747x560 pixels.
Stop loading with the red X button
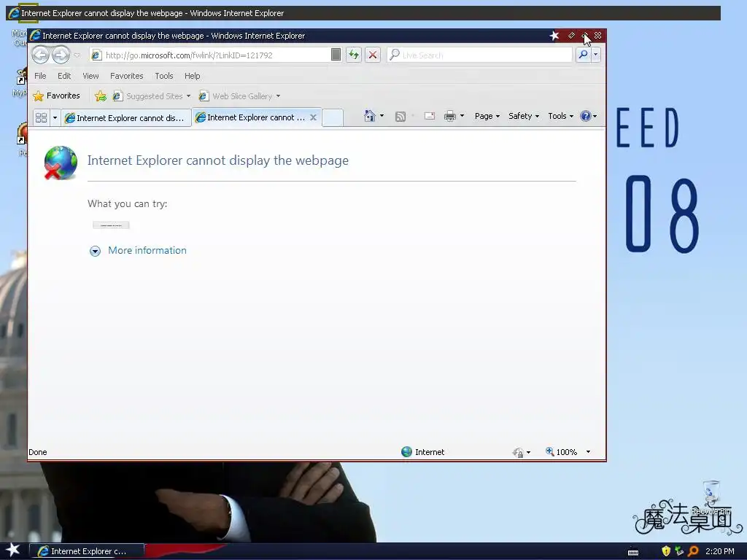pos(373,55)
